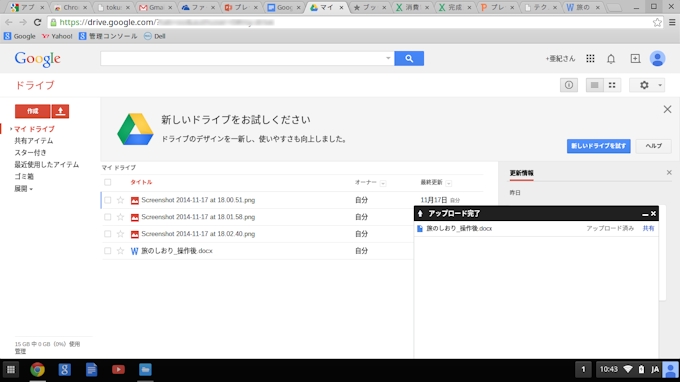Open file Screenshot 2014-11-17 at 18.01.58.png
The width and height of the screenshot is (680, 382).
(198, 217)
